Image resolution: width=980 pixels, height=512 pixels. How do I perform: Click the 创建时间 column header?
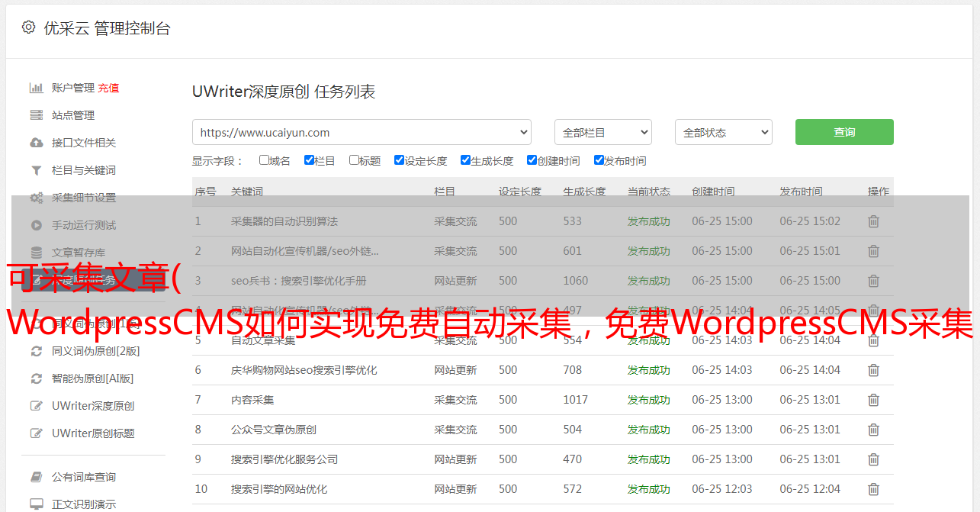point(714,192)
